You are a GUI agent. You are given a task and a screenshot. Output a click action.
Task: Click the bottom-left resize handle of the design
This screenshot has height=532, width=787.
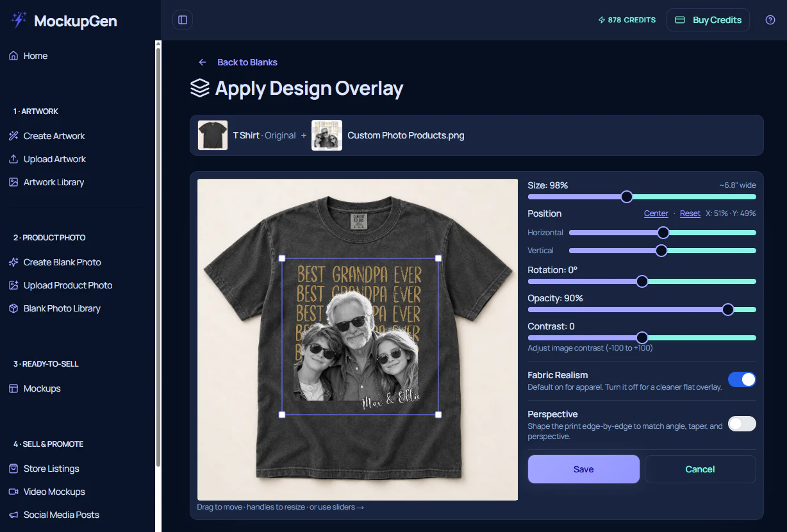click(282, 415)
